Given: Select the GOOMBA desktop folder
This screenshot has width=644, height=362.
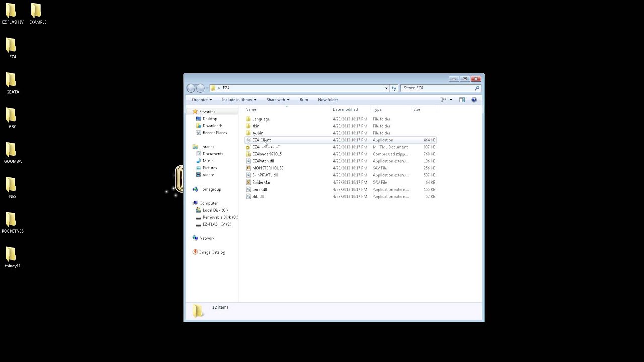Looking at the screenshot, I should pos(12,153).
